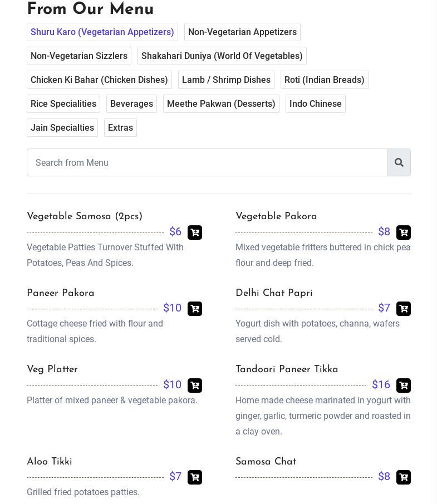The height and width of the screenshot is (504, 437).
Task: Add Vegetable Pakora to cart
Action: point(404,233)
